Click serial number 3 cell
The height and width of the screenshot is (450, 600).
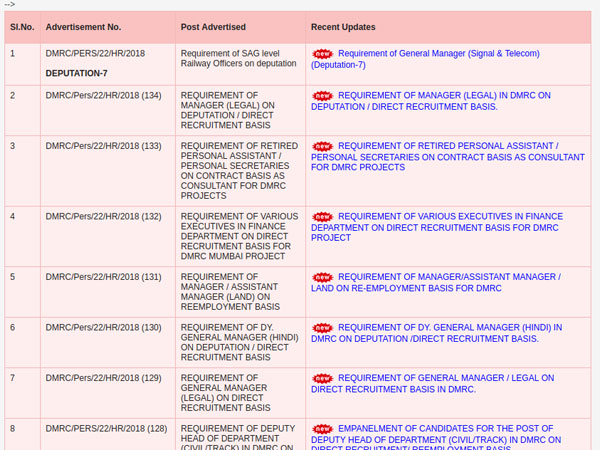point(22,171)
